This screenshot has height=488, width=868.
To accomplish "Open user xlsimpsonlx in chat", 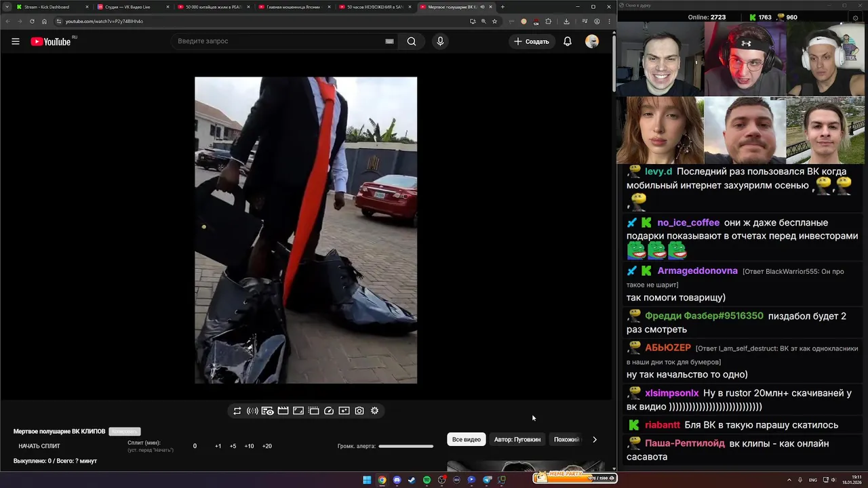I will 672,393.
